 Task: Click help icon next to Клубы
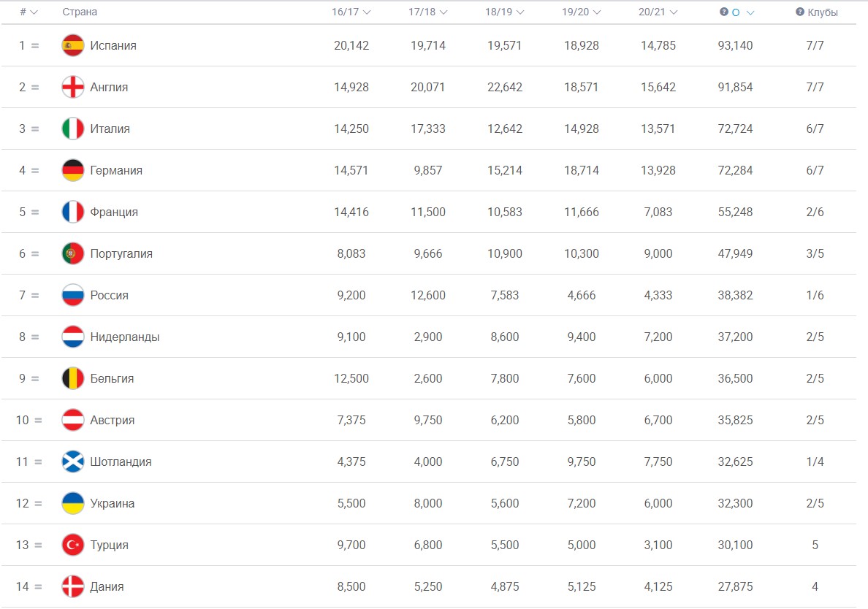coord(800,12)
